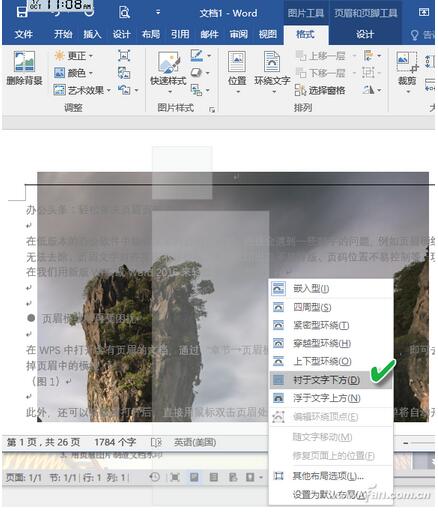Open the Quick Styles (快速样式) gallery
This screenshot has width=438, height=515.
click(168, 72)
